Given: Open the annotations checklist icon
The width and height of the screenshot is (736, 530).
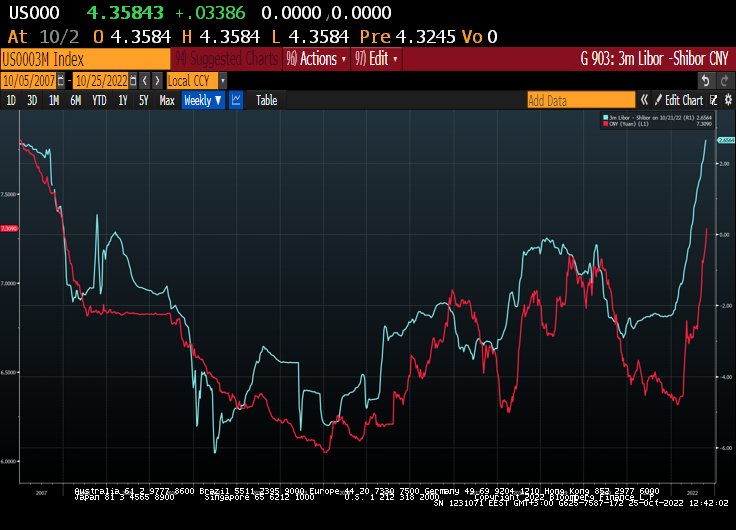Looking at the screenshot, I should pos(714,100).
